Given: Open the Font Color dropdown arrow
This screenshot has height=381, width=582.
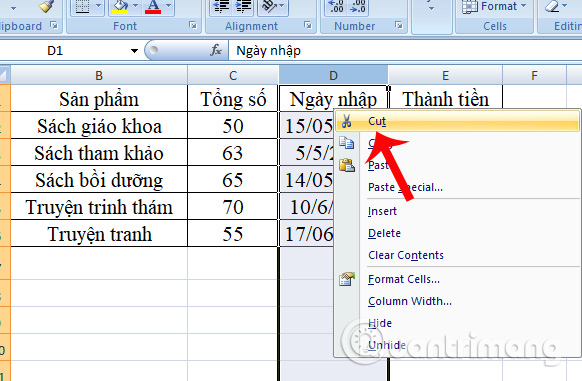Looking at the screenshot, I should 169,6.
